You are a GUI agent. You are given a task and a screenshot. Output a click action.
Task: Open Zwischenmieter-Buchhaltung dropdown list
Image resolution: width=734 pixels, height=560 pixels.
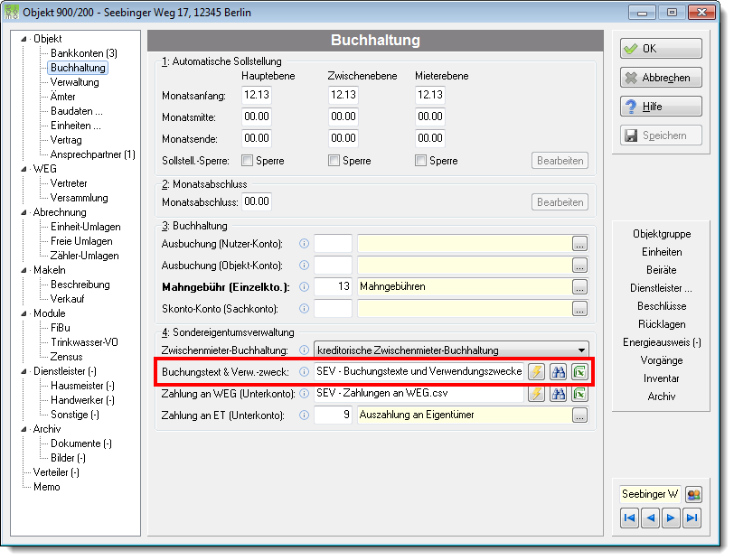click(x=581, y=350)
